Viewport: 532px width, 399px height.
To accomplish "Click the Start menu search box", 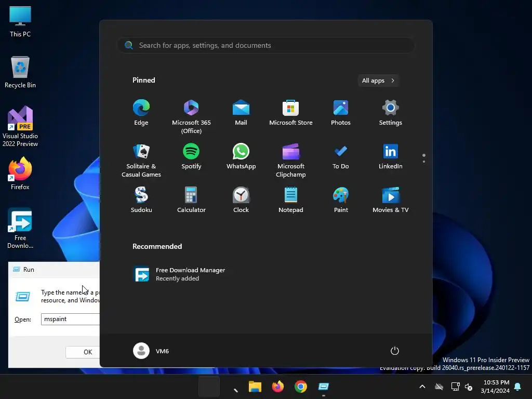I will pyautogui.click(x=265, y=46).
